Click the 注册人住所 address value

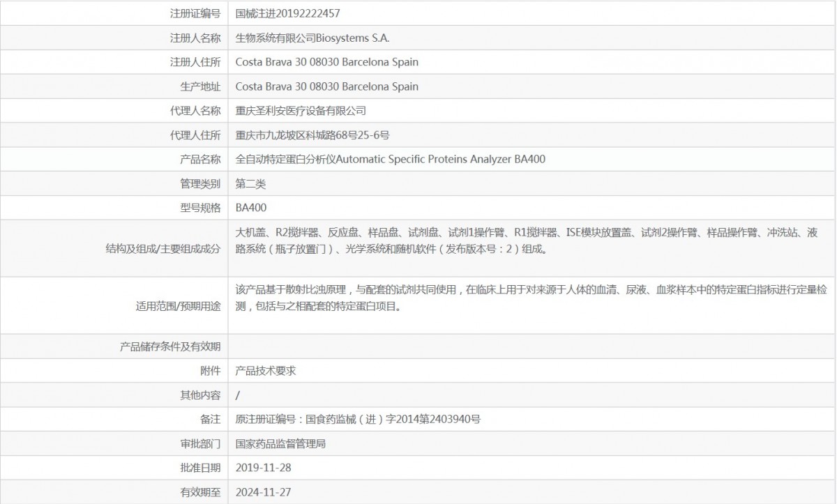point(327,62)
